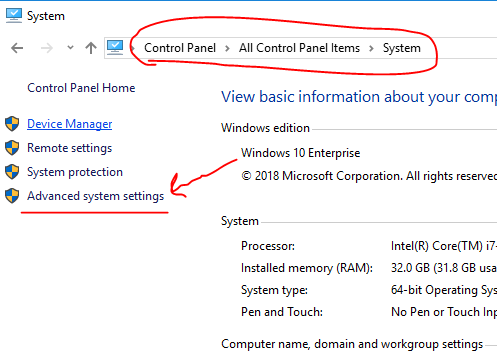Click the 'Processor:' label
The image size is (497, 361).
pos(268,246)
